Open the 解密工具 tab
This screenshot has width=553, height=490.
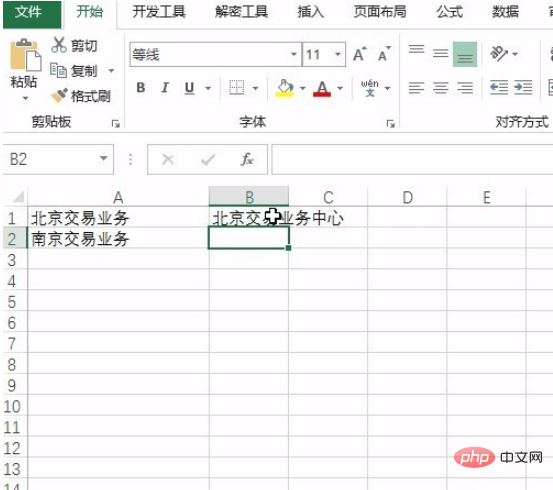coord(242,12)
